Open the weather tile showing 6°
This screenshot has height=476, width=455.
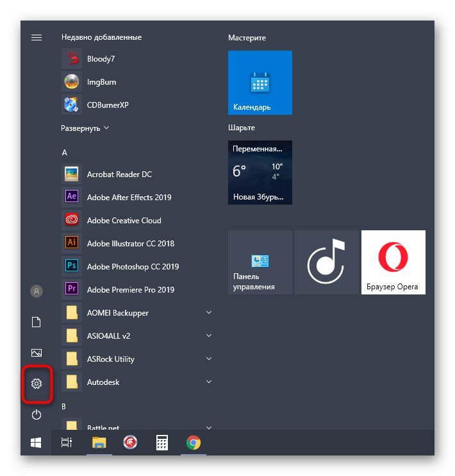click(260, 173)
